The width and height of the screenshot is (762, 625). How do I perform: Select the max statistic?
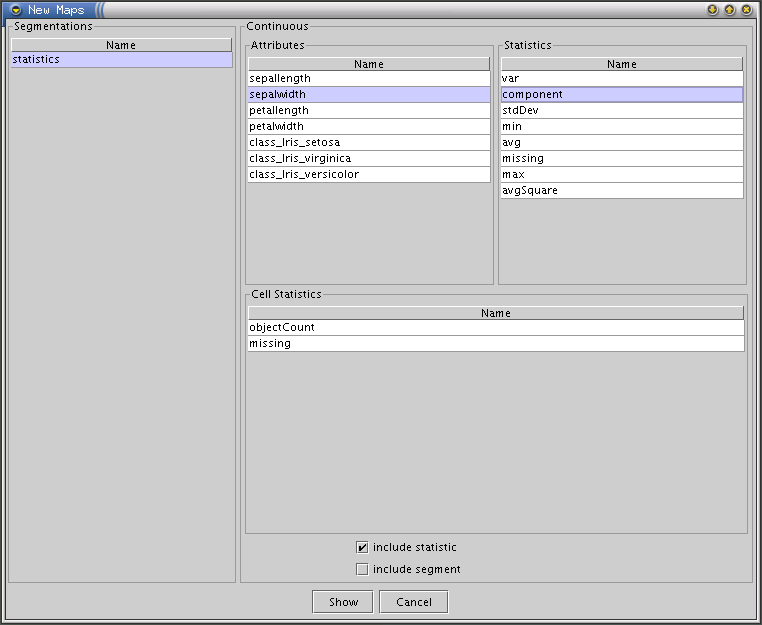pos(622,174)
